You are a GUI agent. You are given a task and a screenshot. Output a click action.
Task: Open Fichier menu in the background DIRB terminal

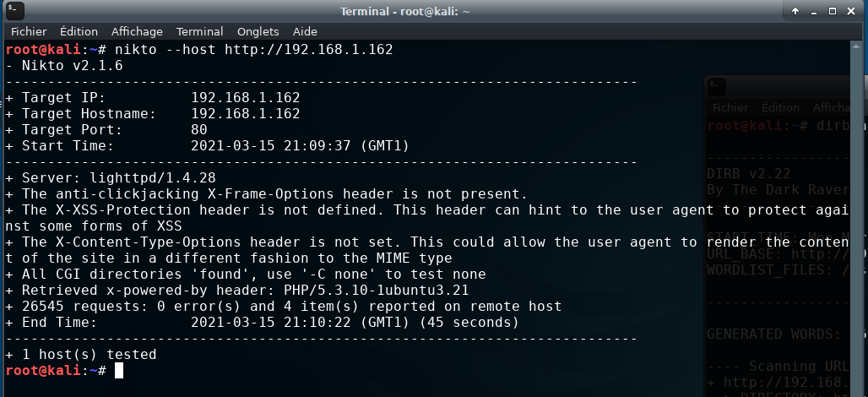pyautogui.click(x=730, y=107)
